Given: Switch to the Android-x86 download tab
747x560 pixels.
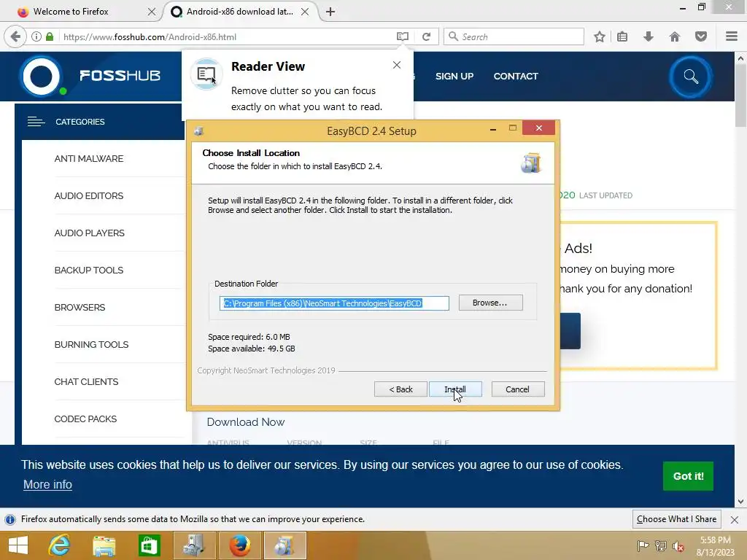Looking at the screenshot, I should [241, 12].
